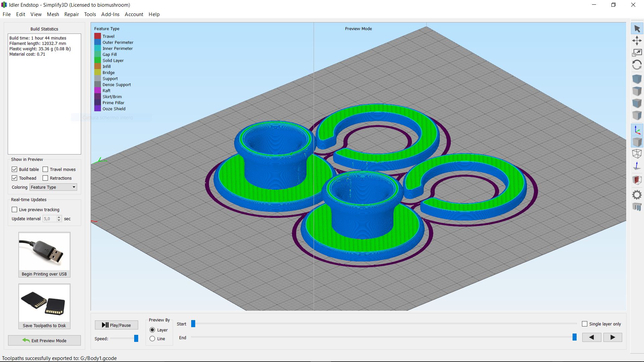Click the USB cable image
The width and height of the screenshot is (644, 362).
[x=44, y=251]
